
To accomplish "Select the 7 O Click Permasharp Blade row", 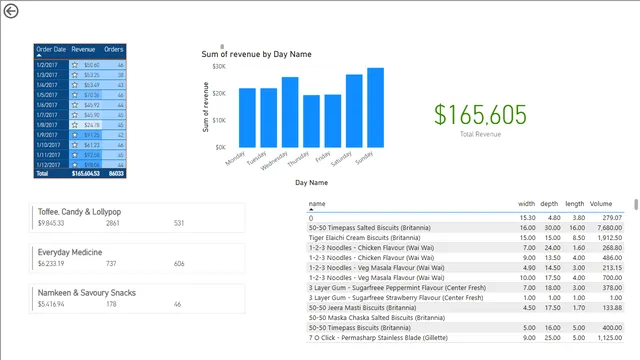I will [x=465, y=338].
